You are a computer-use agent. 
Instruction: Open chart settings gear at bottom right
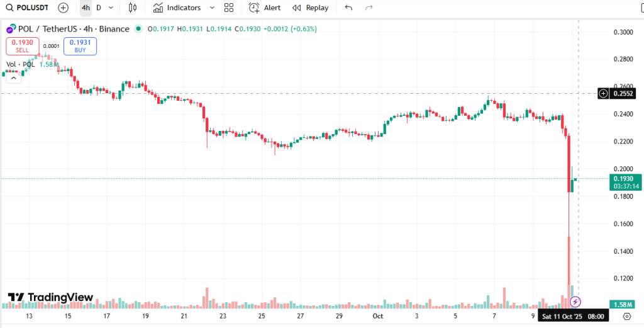(627, 315)
